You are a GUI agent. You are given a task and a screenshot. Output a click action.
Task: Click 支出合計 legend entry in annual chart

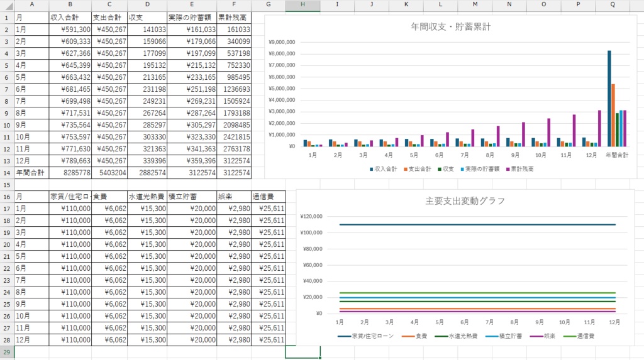418,169
